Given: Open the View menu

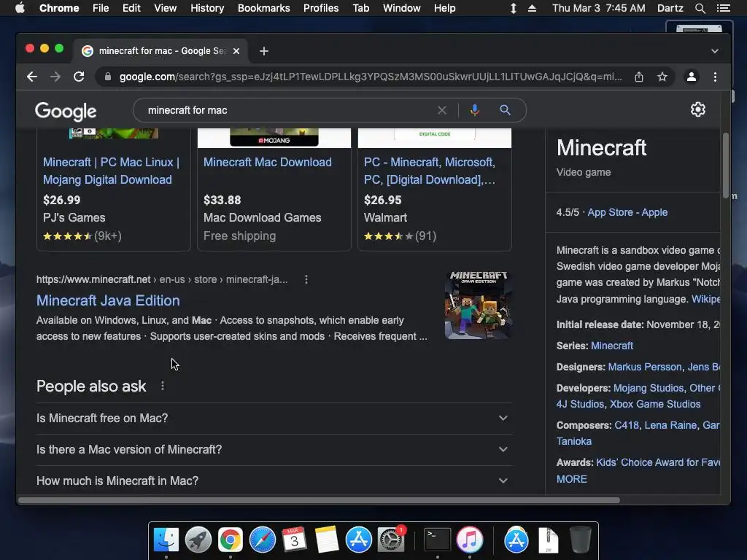Looking at the screenshot, I should click(166, 8).
